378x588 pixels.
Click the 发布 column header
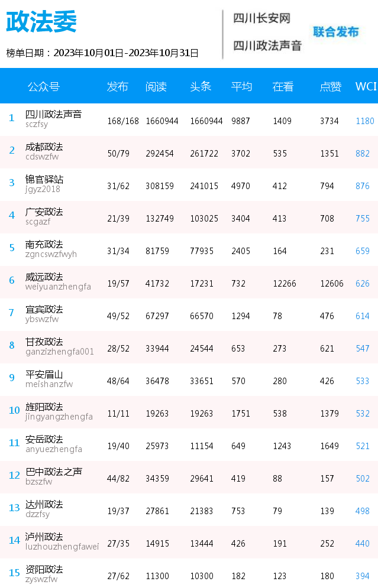pyautogui.click(x=118, y=87)
